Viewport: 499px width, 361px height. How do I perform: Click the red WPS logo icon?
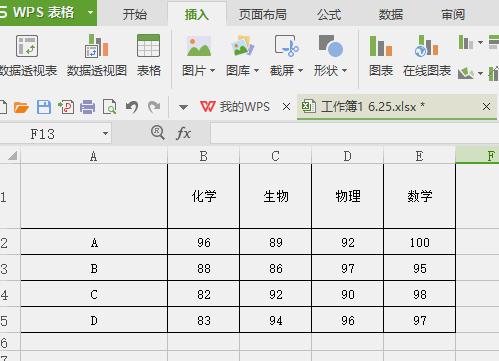tap(207, 107)
